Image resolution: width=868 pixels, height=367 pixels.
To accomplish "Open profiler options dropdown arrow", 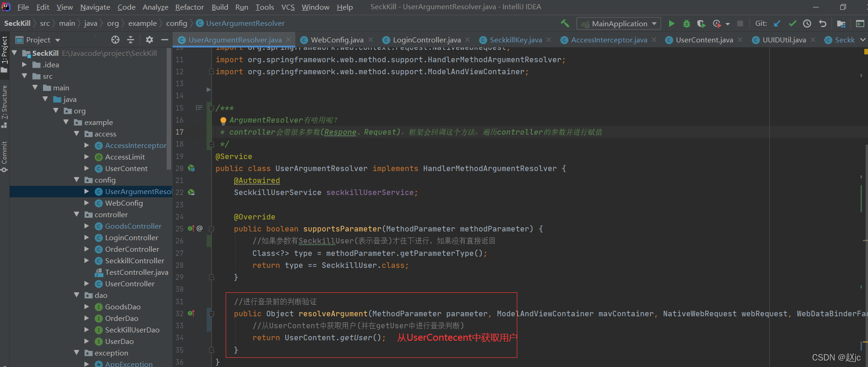I will [x=728, y=24].
